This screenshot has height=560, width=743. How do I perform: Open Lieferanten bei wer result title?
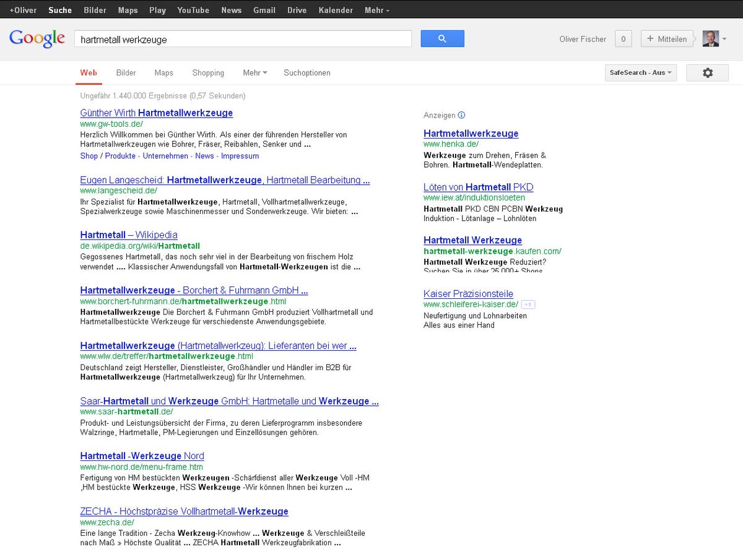pyautogui.click(x=219, y=345)
